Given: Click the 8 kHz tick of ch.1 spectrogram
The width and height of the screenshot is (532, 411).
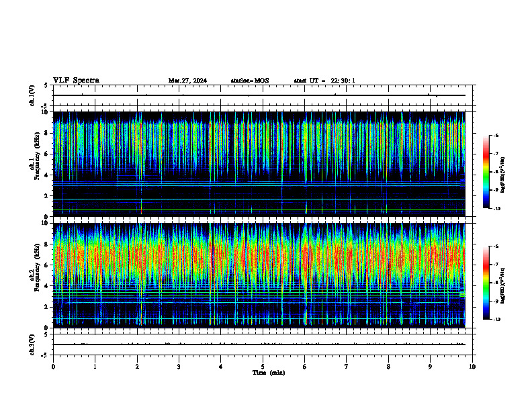Looking at the screenshot, I should pyautogui.click(x=47, y=133).
